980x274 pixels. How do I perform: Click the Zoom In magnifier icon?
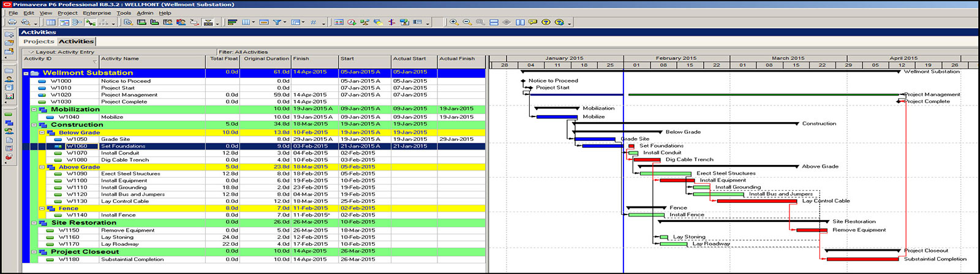click(454, 22)
